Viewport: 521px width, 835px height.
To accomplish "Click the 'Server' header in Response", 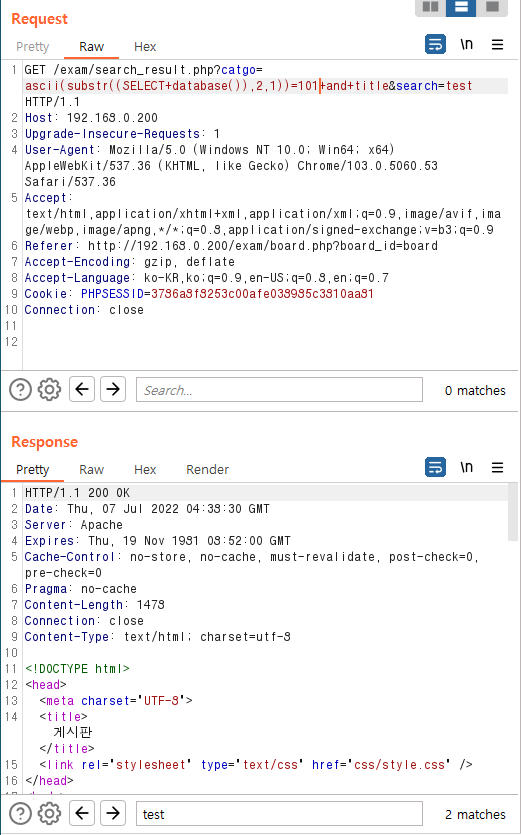I will [45, 525].
